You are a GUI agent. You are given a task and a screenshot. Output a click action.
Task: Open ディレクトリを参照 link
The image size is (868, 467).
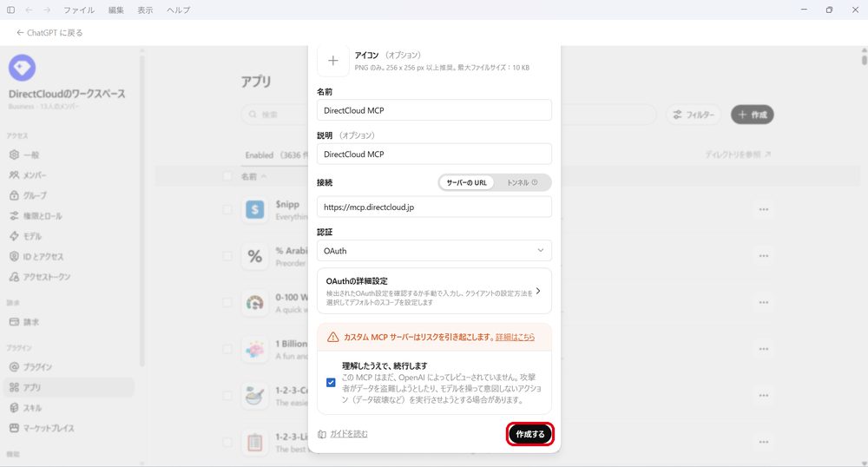(738, 155)
